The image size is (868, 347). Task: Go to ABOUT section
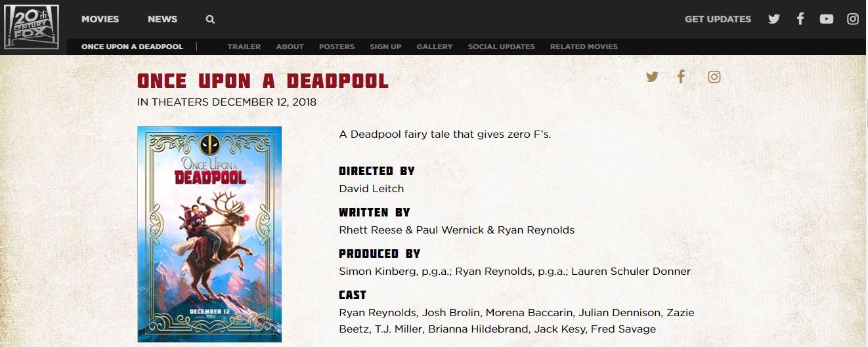point(290,47)
